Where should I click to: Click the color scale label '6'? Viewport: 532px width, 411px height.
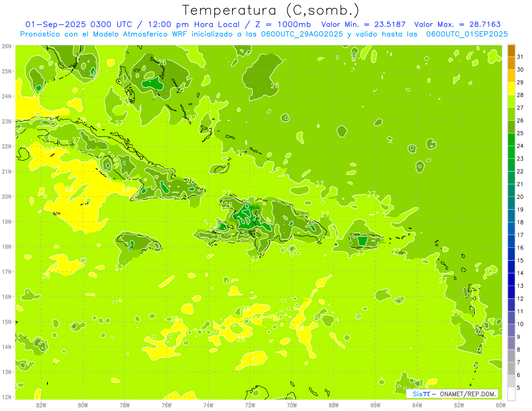(x=519, y=375)
